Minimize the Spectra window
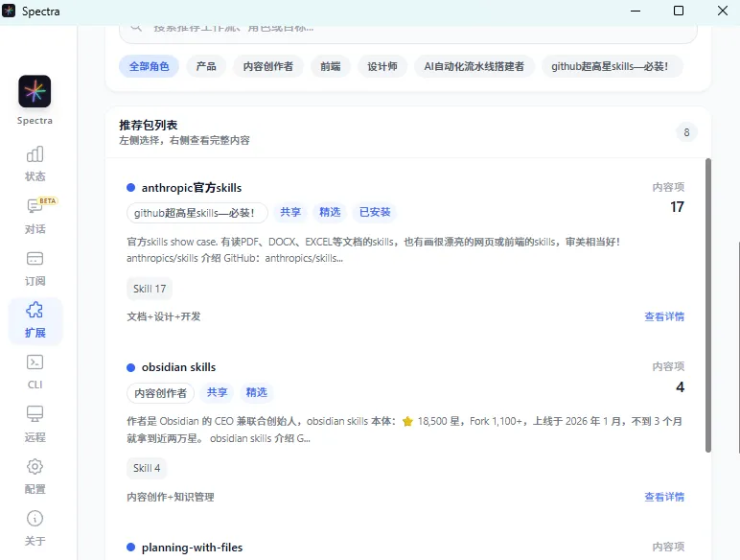This screenshot has height=560, width=740. tap(636, 11)
